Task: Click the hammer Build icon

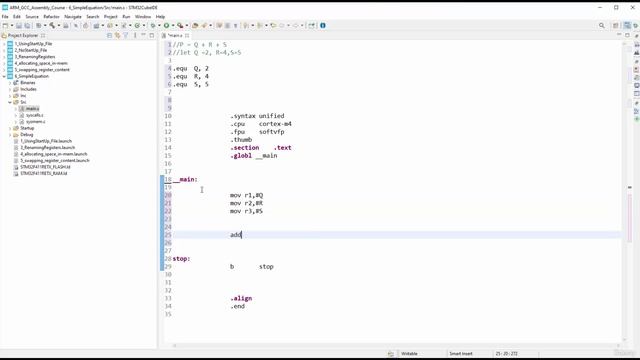Action: 52,25
